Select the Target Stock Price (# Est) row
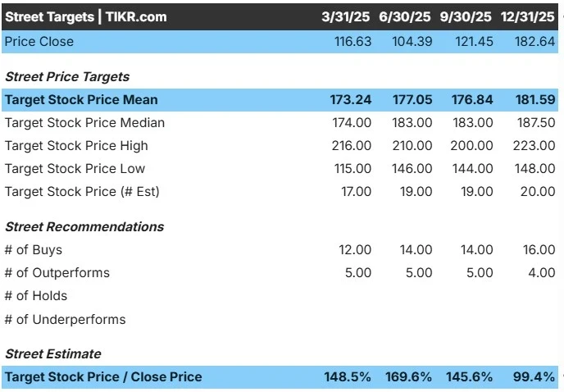The image size is (564, 392). point(280,192)
